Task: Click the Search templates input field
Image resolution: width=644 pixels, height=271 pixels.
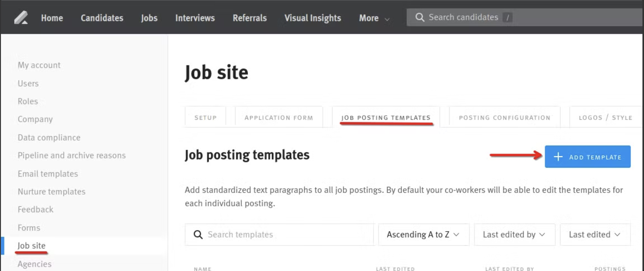Action: click(x=279, y=234)
